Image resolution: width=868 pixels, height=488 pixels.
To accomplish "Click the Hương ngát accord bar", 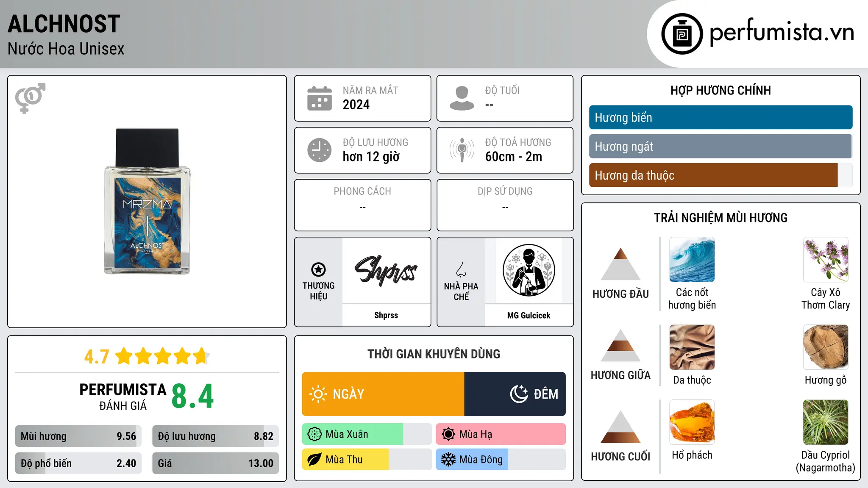I will (721, 146).
